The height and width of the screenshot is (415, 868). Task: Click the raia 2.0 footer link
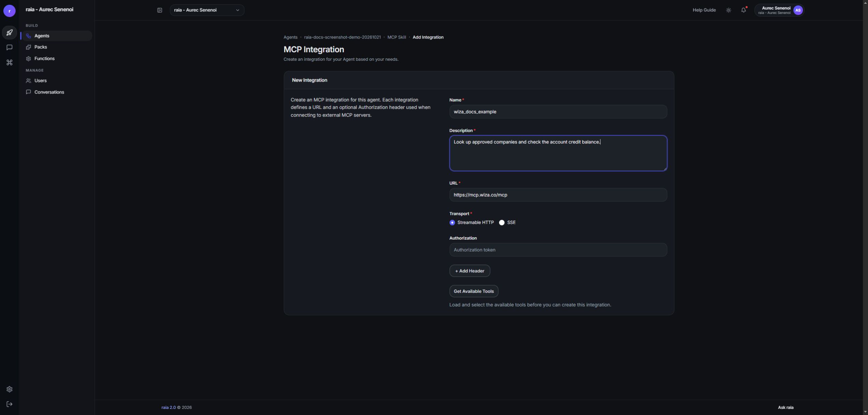[168, 407]
